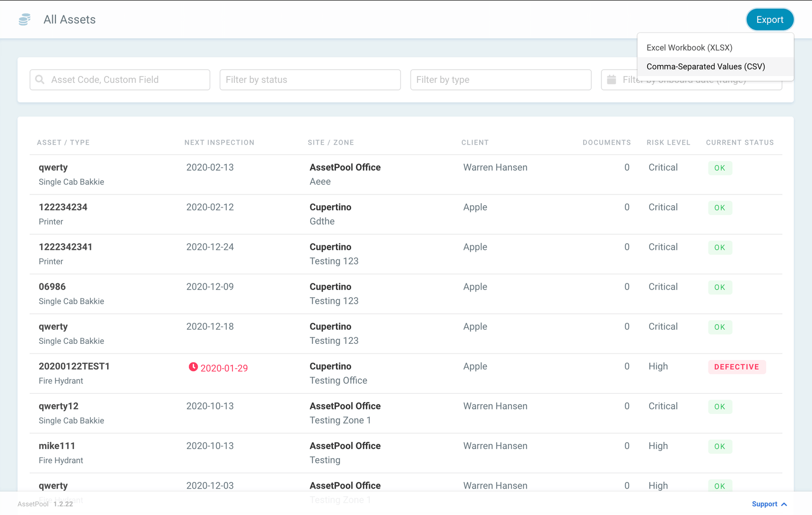Image resolution: width=812 pixels, height=515 pixels.
Task: Open asset mike111
Action: [57, 446]
